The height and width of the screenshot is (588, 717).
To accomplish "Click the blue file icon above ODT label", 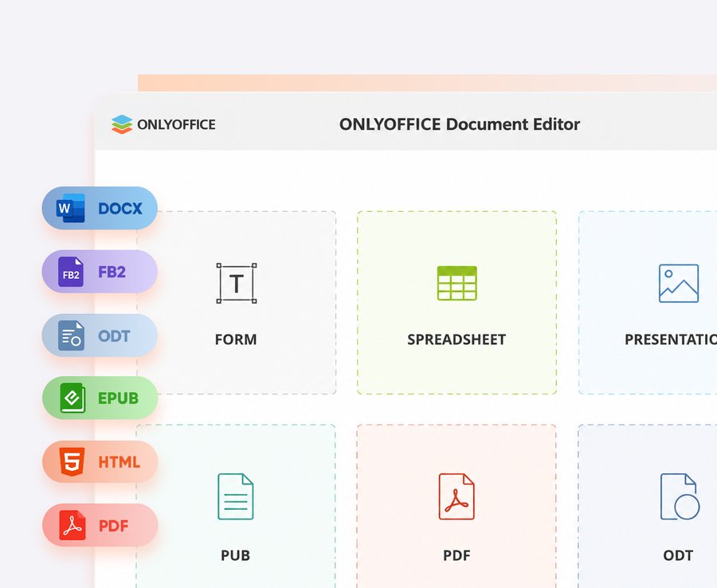I will [x=680, y=496].
